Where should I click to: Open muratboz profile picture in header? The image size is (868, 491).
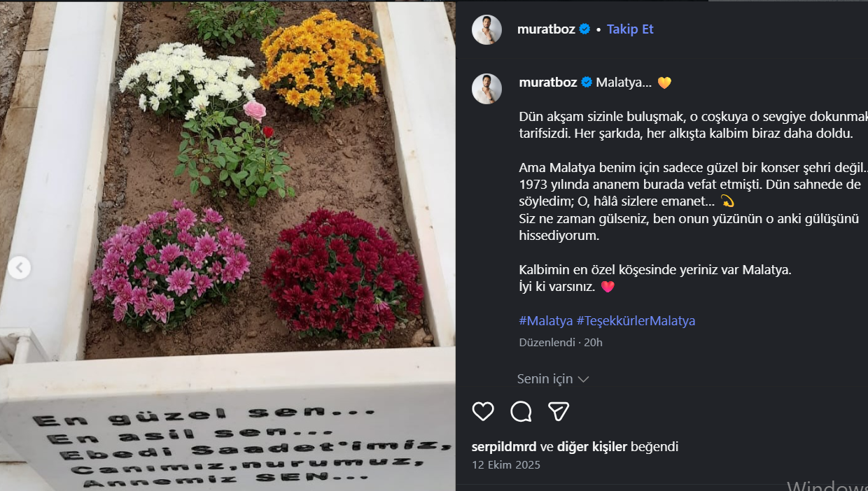[x=486, y=29]
